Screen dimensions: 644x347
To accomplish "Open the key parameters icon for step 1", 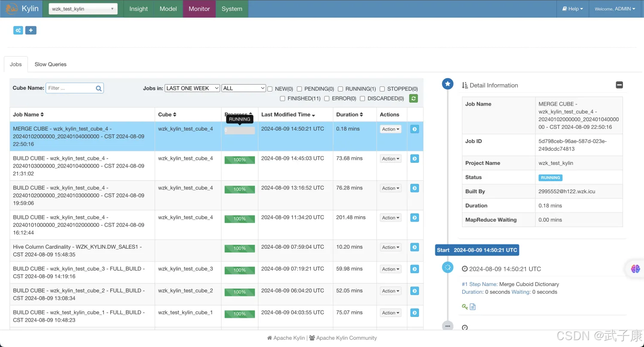I will pyautogui.click(x=465, y=307).
